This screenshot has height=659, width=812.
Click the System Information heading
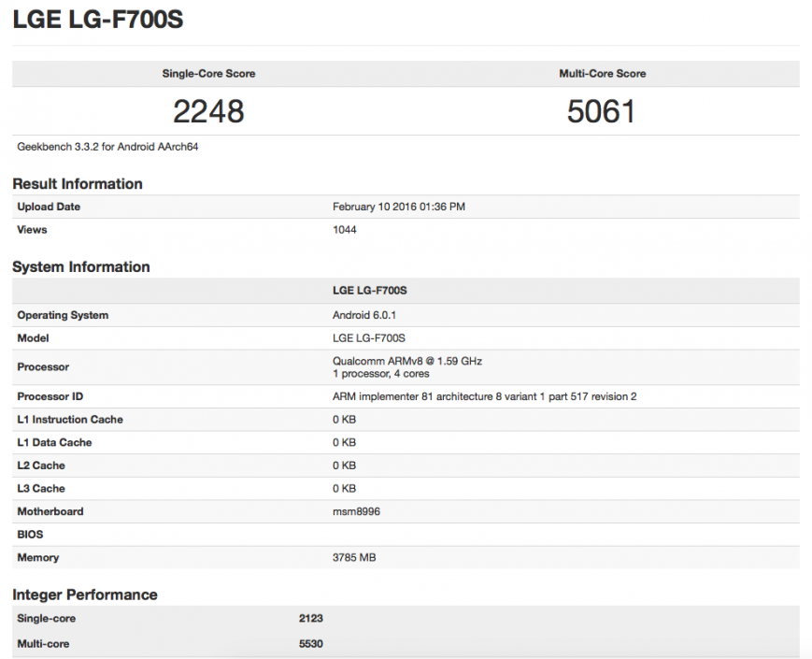click(81, 266)
